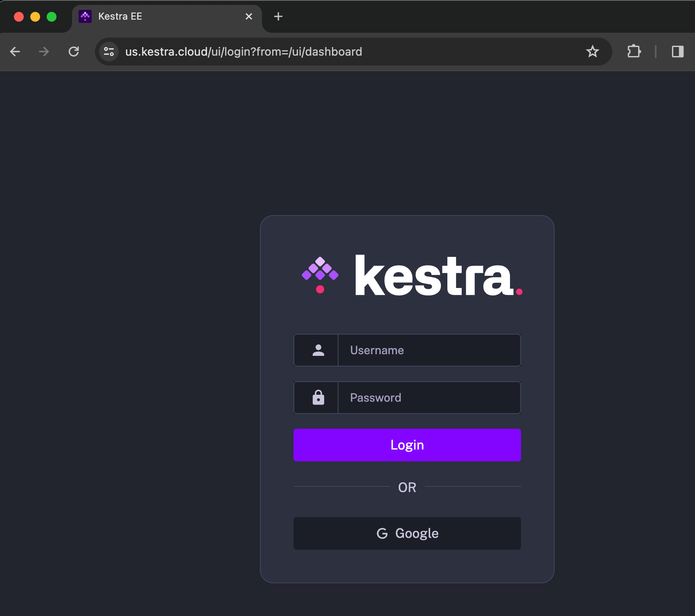Screen dimensions: 695x616
Task: Open the browser extensions puzzle icon
Action: tap(634, 52)
